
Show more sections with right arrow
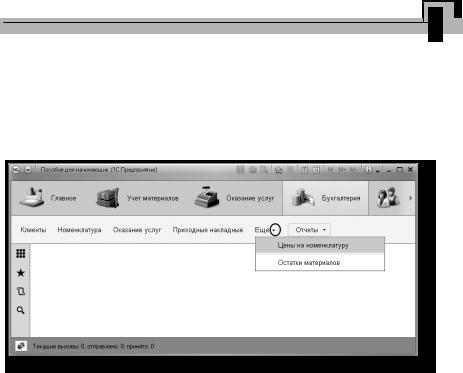pos(411,198)
